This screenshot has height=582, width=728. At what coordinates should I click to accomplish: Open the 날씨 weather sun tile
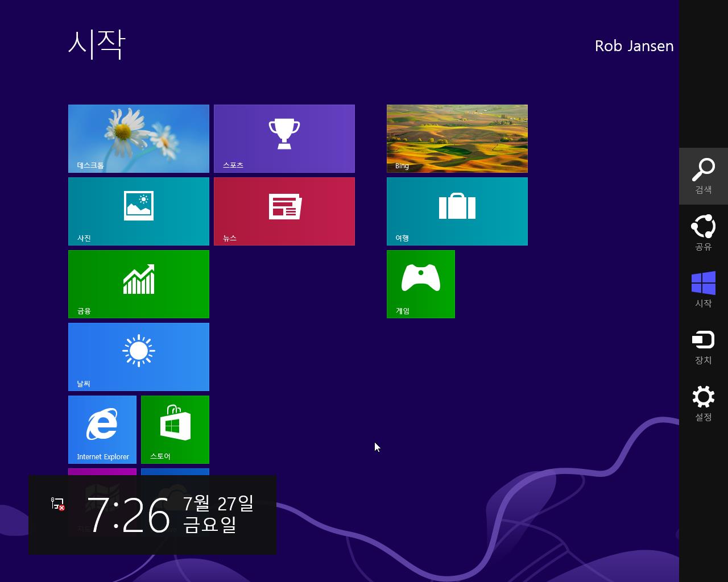coord(139,357)
